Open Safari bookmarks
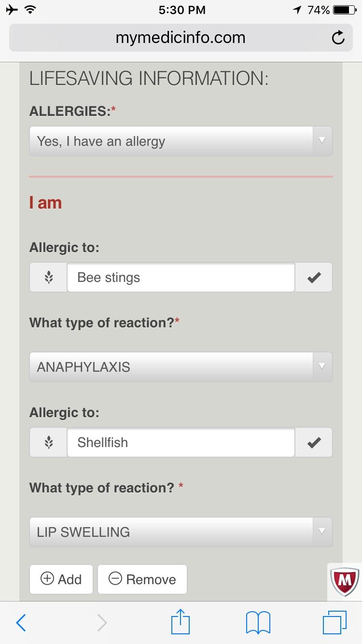Image resolution: width=362 pixels, height=644 pixels. pos(258,623)
